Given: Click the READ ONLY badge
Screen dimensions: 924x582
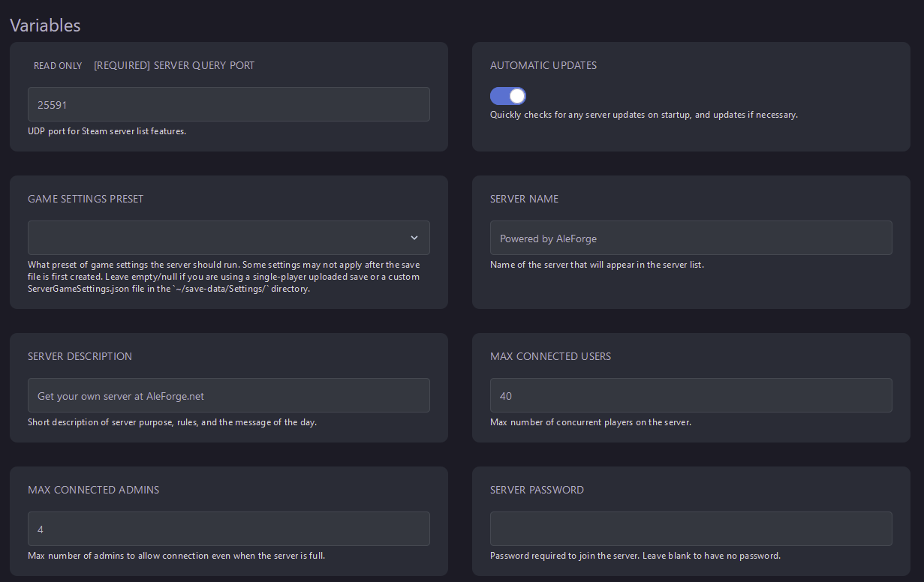Looking at the screenshot, I should [x=58, y=66].
